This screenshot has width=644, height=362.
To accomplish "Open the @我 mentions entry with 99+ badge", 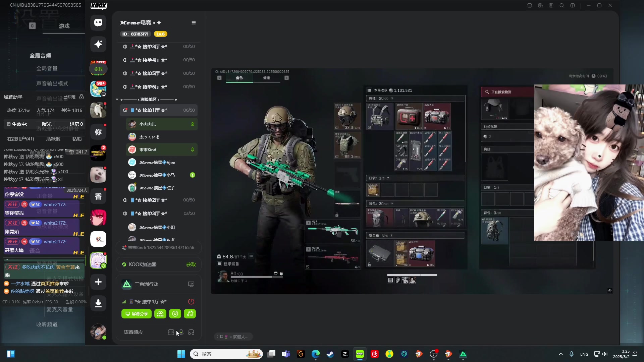I will pyautogui.click(x=98, y=68).
